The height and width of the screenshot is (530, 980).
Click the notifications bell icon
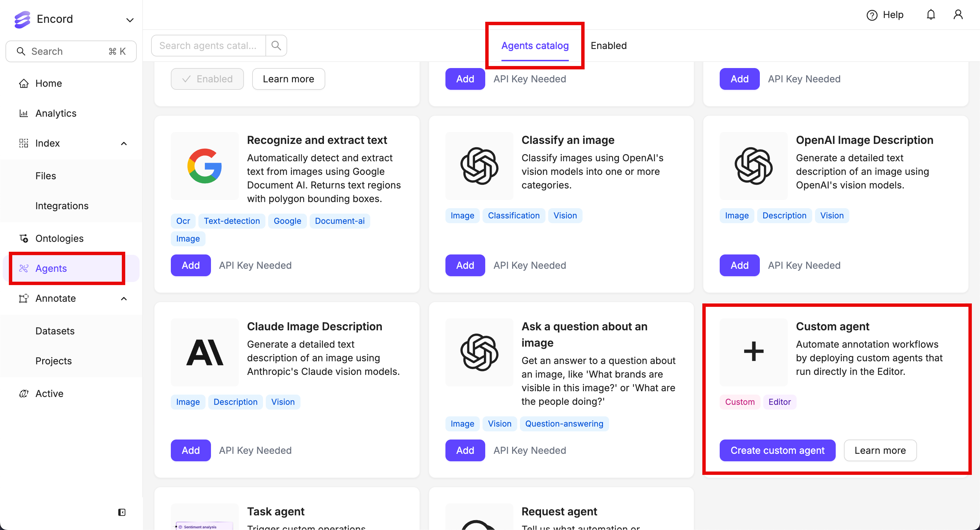coord(931,15)
